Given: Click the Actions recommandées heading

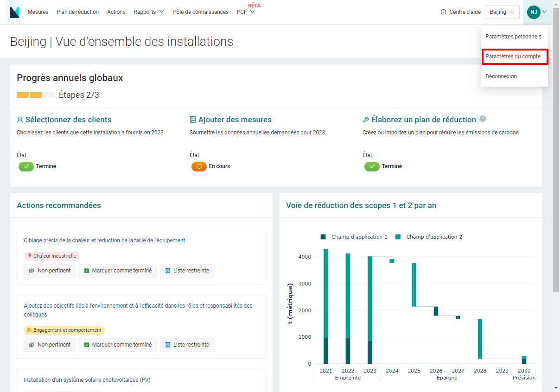Looking at the screenshot, I should 59,205.
